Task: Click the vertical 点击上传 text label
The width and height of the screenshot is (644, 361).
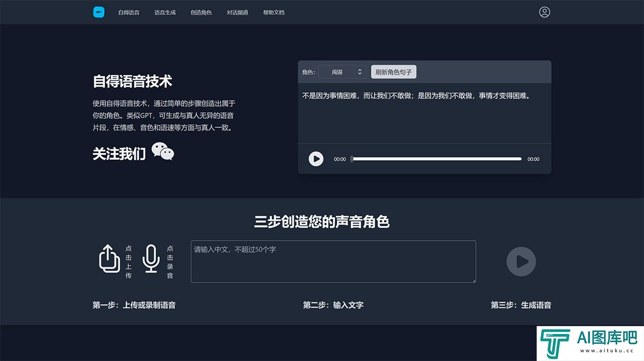Action: [128, 262]
